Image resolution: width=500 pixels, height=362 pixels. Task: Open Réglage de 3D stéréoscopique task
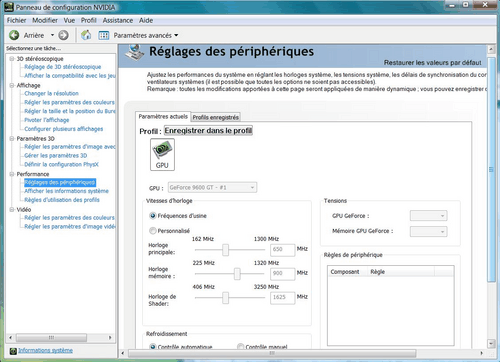coord(63,67)
